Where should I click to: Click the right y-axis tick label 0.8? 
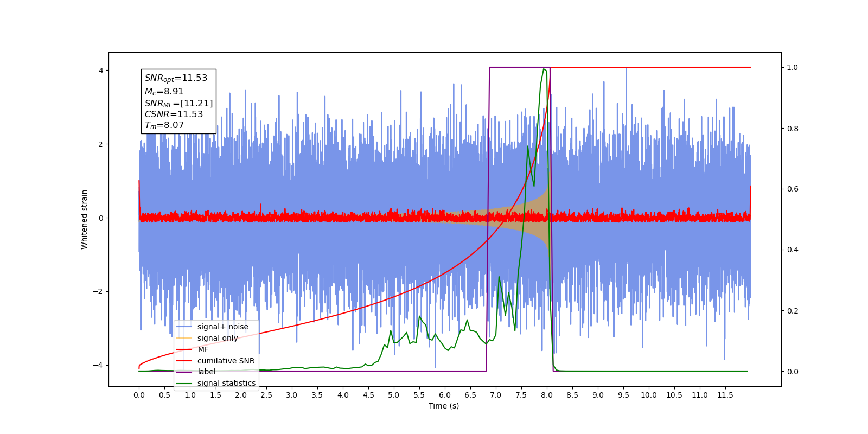pos(793,129)
